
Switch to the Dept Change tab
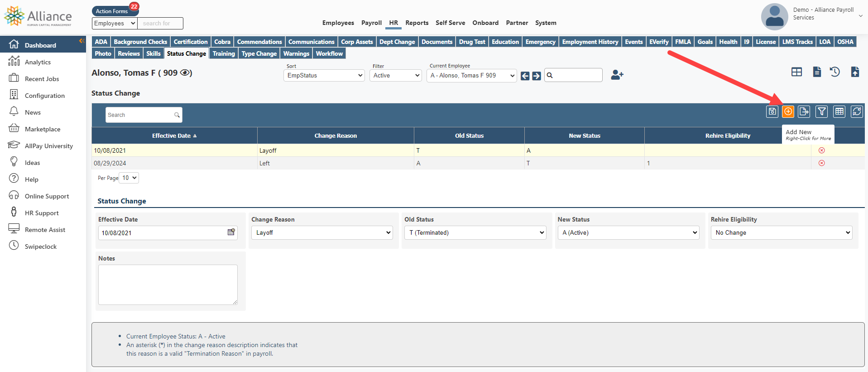(397, 42)
